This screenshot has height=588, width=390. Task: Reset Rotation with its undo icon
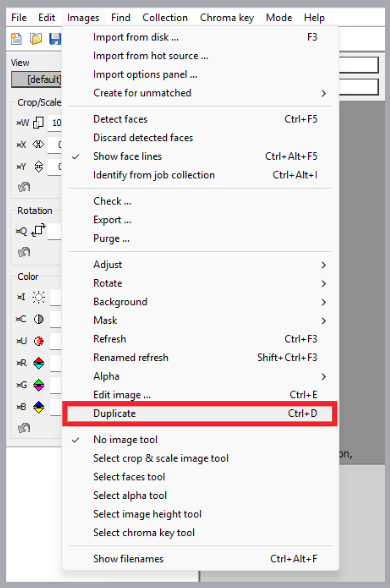point(24,252)
